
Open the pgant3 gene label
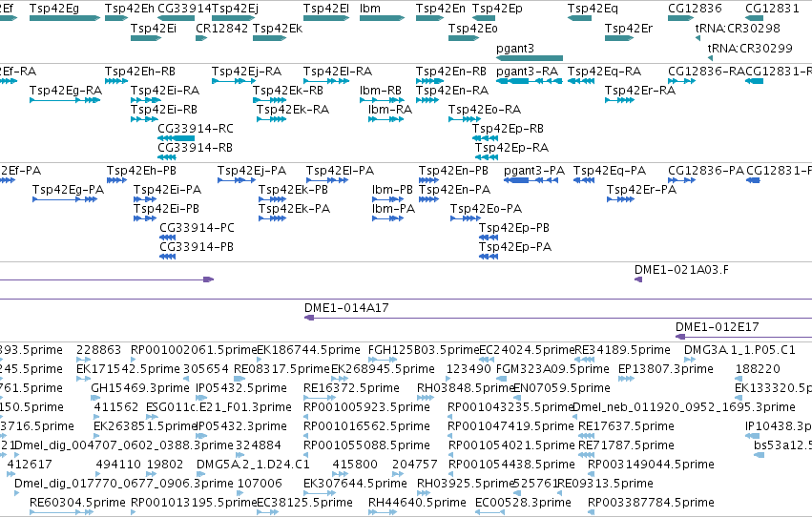(x=514, y=49)
